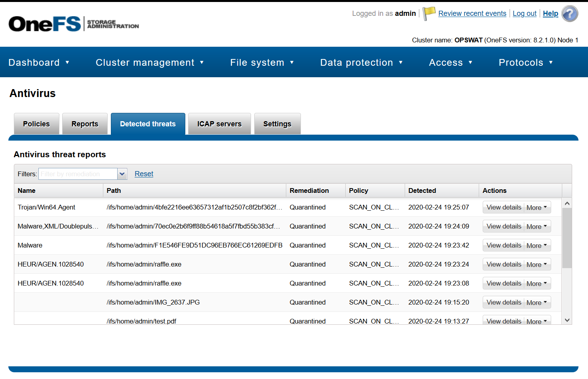
Task: View details for Trojan/Win64.Agent threat
Action: [504, 207]
